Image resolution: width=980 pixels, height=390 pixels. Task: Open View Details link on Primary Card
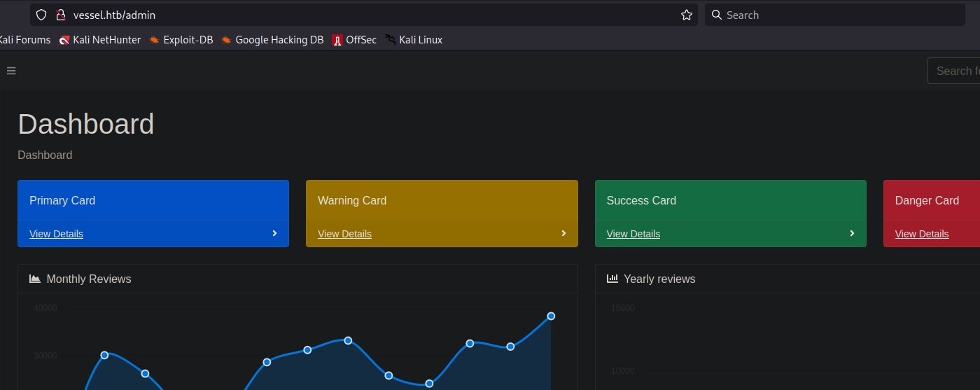56,234
